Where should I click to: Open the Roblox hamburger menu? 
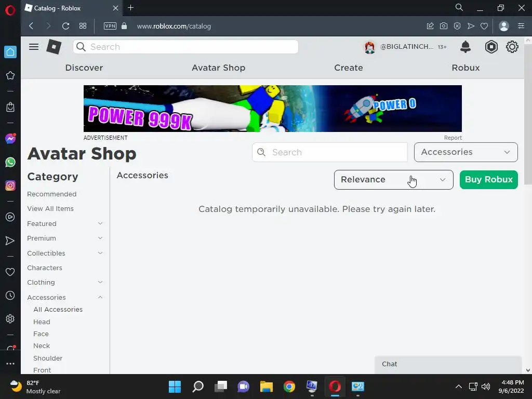click(34, 47)
